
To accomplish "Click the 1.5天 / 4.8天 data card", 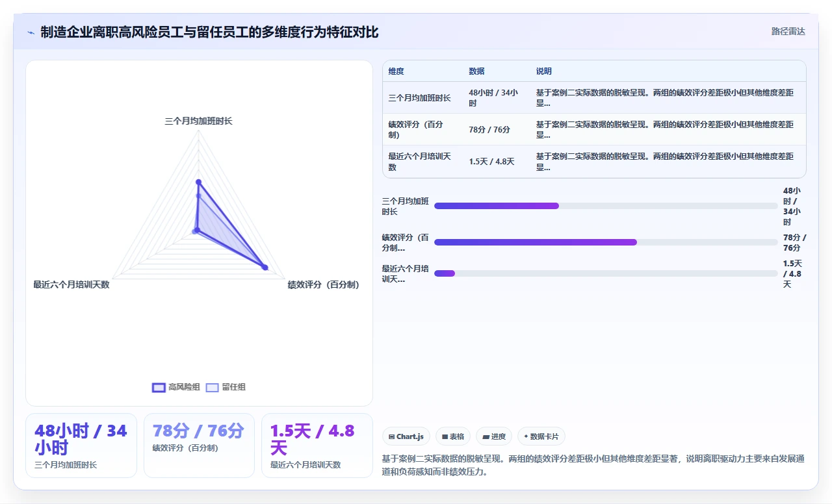I will tap(317, 446).
